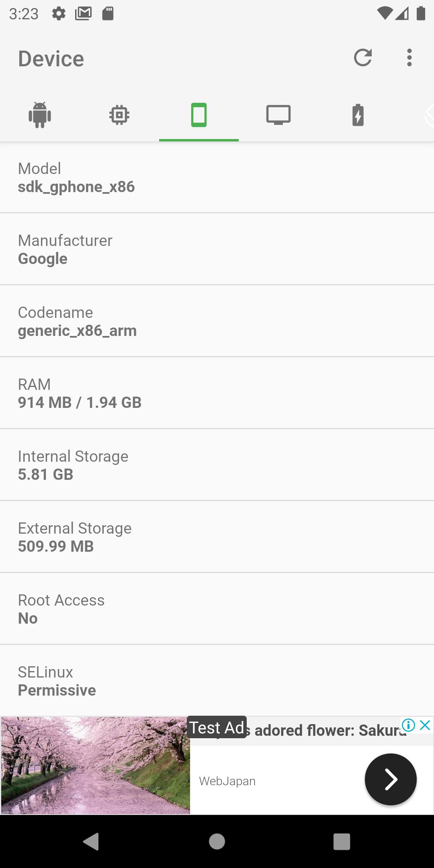
Task: Refresh device information
Action: 362,58
